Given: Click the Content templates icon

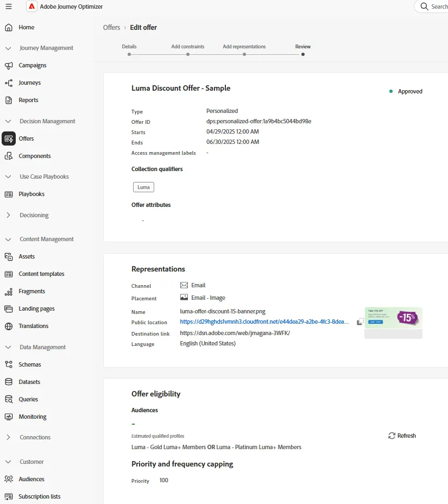Looking at the screenshot, I should click(9, 274).
